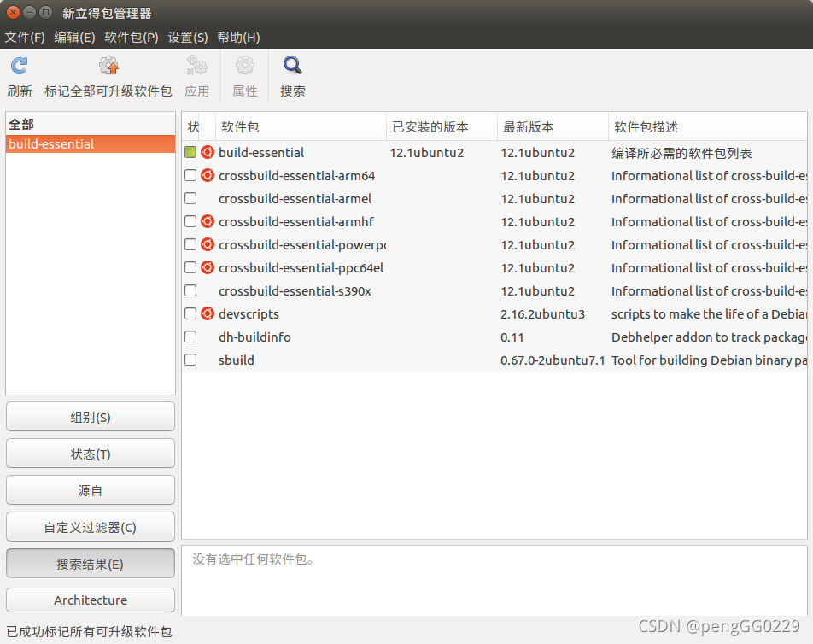The width and height of the screenshot is (813, 644).
Task: Mark checkbox for devscripts package
Action: (190, 313)
